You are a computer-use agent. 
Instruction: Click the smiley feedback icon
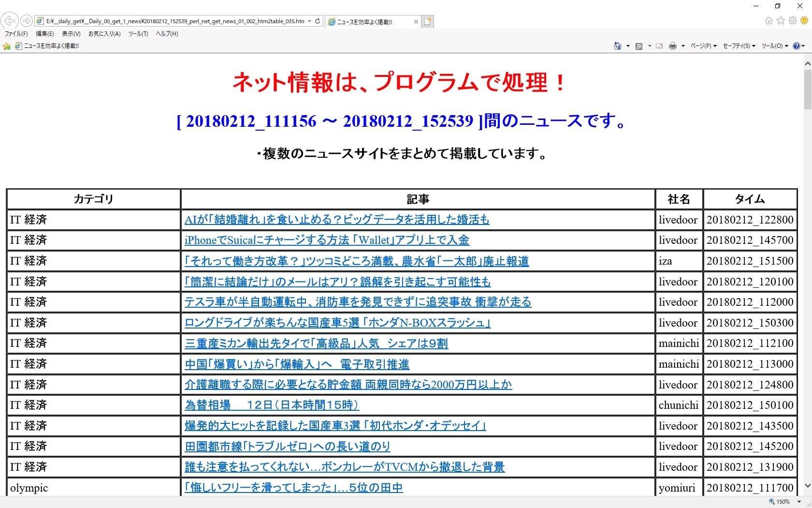coord(804,20)
